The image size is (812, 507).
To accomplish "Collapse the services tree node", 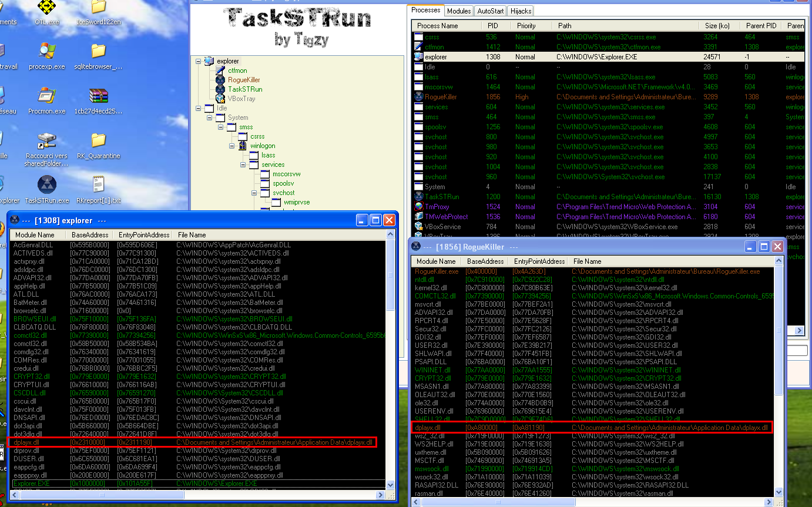I will tap(242, 164).
